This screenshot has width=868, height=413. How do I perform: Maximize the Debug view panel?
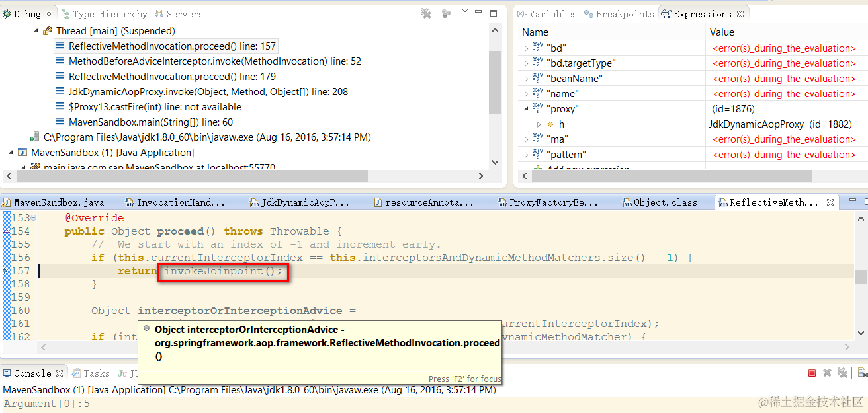[x=494, y=13]
